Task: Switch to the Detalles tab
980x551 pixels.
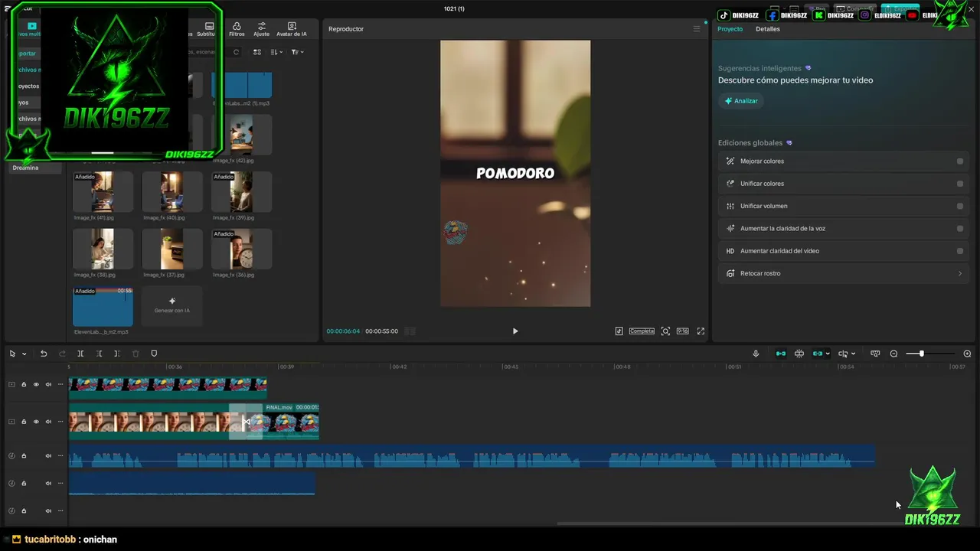Action: [767, 29]
